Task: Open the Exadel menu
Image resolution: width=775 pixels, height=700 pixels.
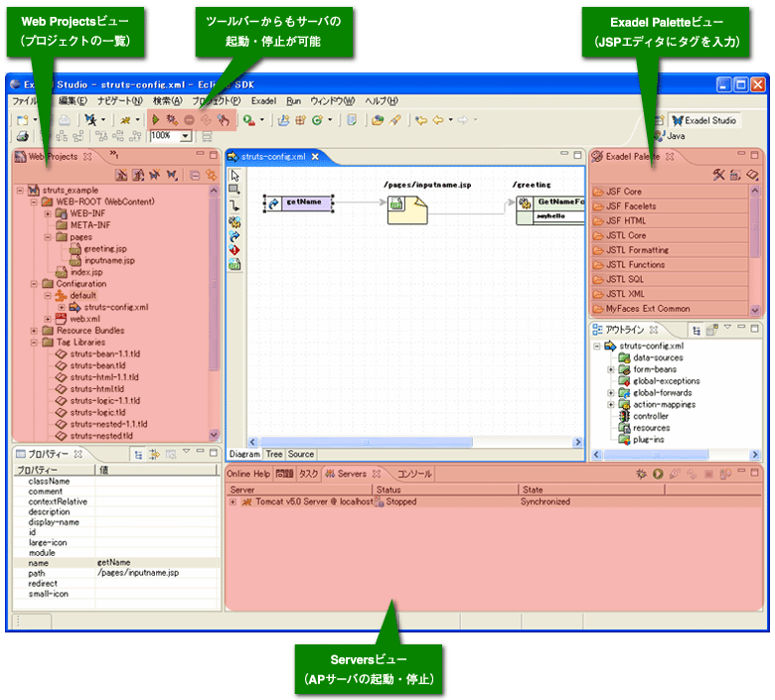Action: click(263, 100)
